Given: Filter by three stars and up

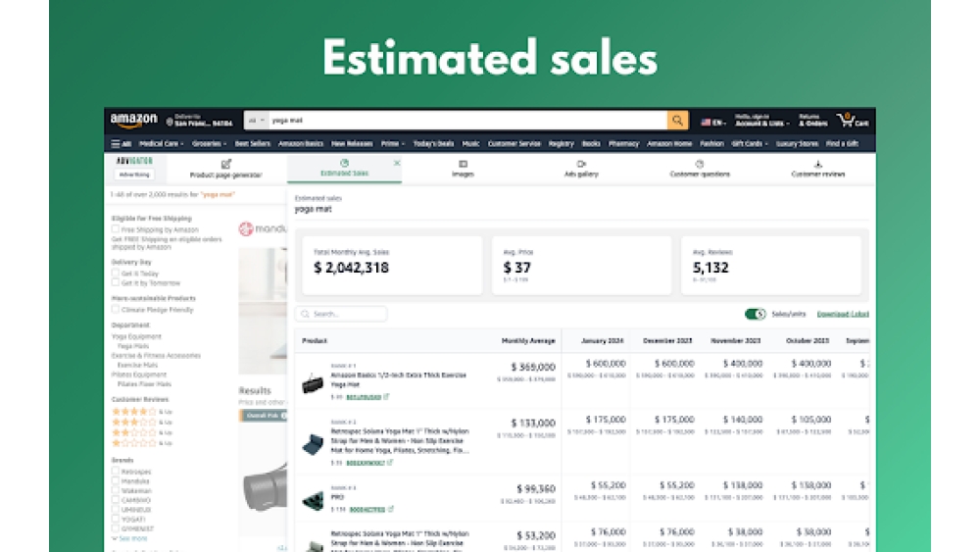Looking at the screenshot, I should click(x=142, y=422).
